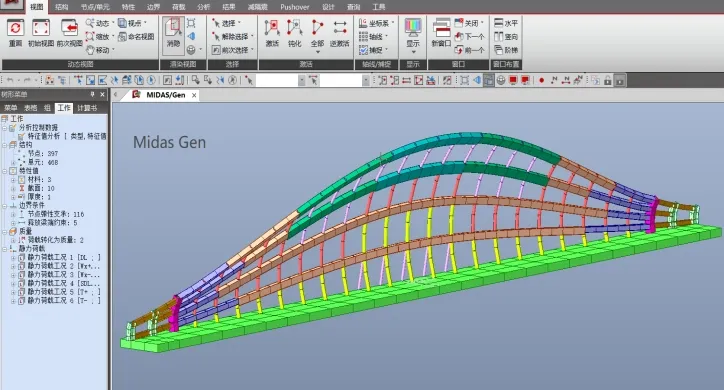Switch to the 表格 tab in tree panel
724x390 pixels.
30,108
